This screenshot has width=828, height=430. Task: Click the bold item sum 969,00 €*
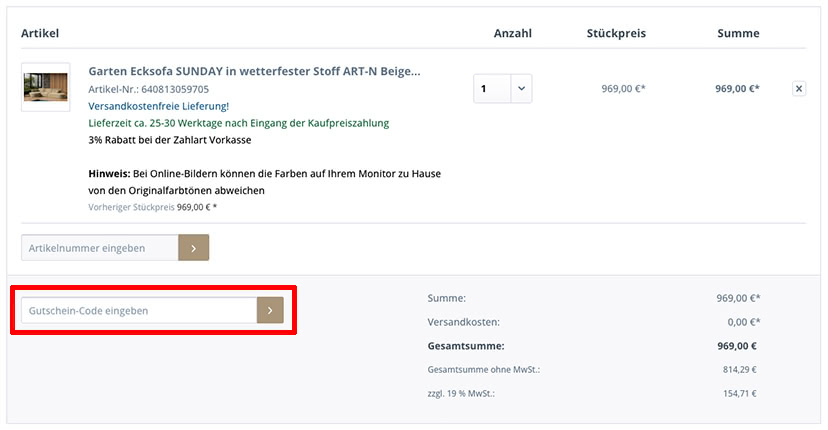(737, 89)
